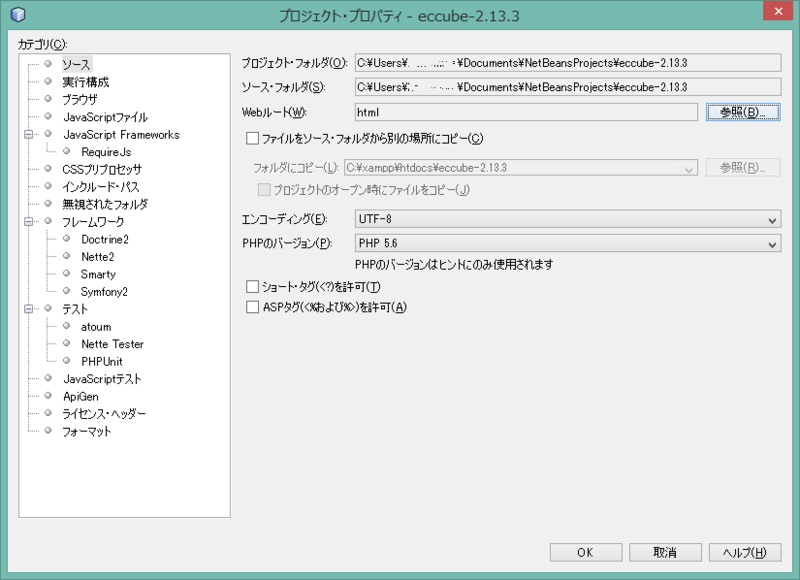
Task: Click the カテゴリ(C) label
Action: pos(42,44)
